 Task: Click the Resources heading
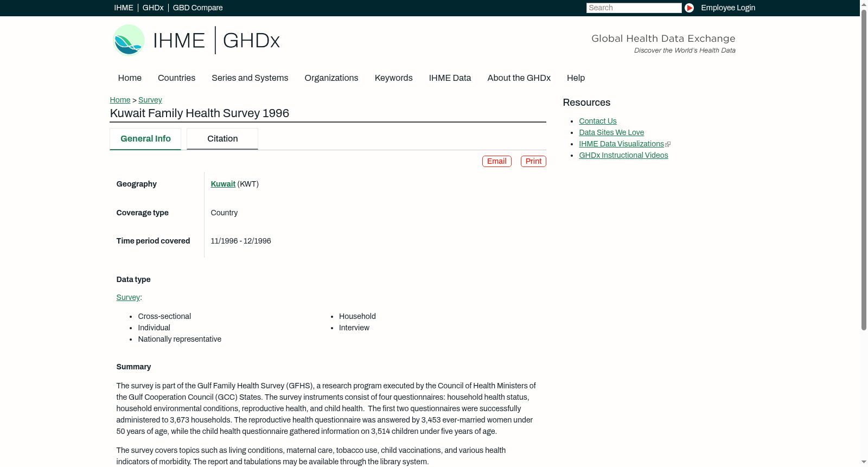(x=586, y=103)
